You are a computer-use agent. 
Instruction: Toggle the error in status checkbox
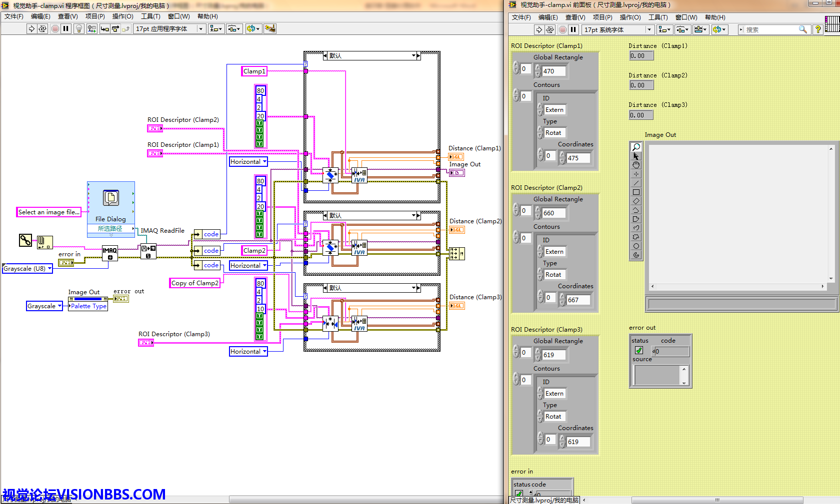(x=519, y=494)
